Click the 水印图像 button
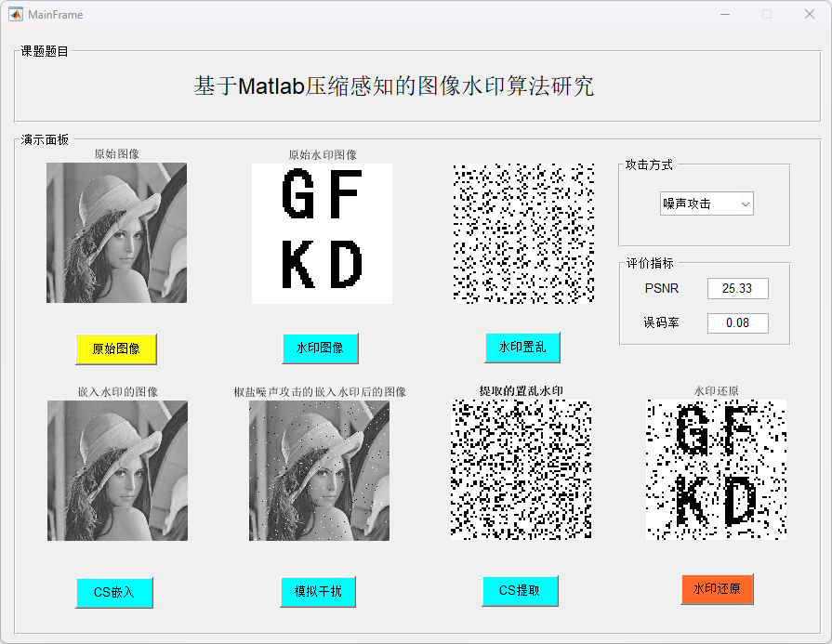 pos(320,348)
